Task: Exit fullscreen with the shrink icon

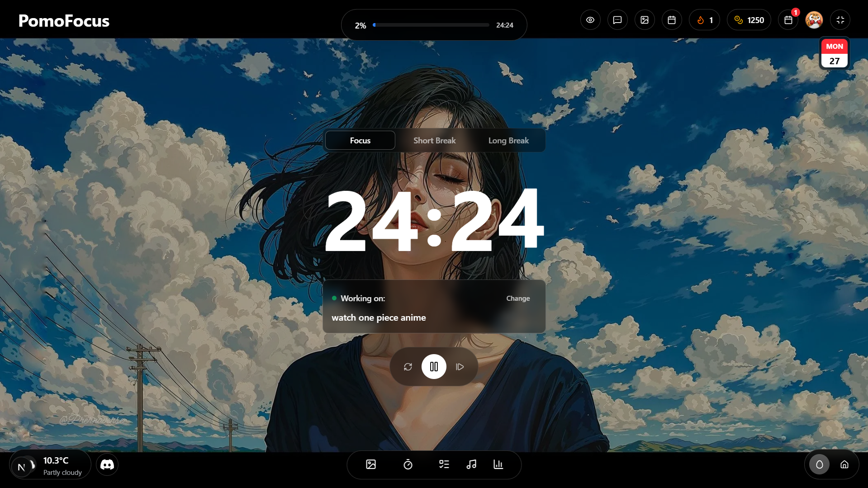Action: click(x=840, y=20)
